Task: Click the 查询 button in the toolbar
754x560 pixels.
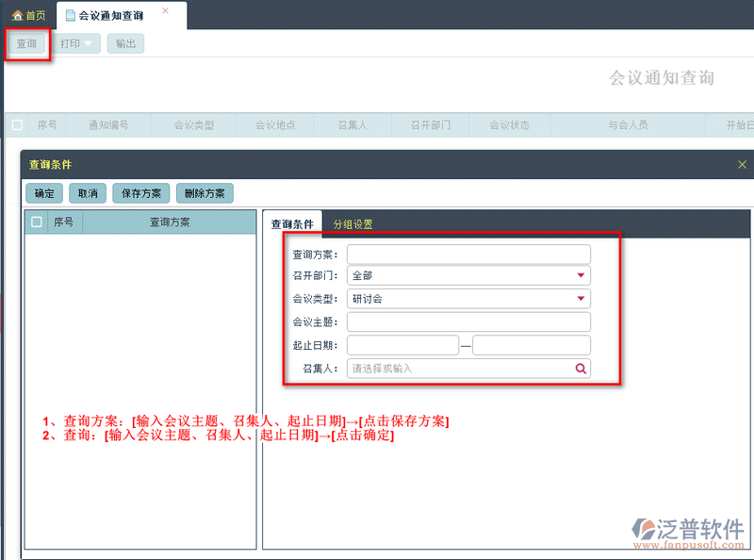Action: 26,42
